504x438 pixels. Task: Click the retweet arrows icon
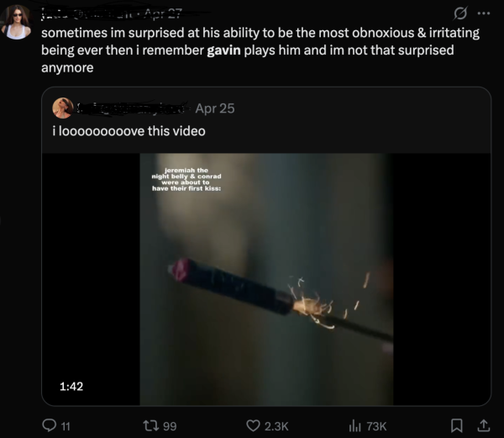tap(150, 425)
